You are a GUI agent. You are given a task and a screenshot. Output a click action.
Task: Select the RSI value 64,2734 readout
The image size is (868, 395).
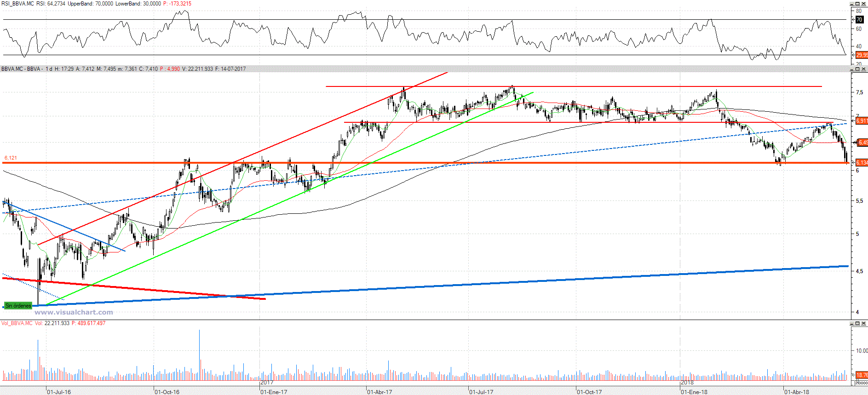[51, 4]
